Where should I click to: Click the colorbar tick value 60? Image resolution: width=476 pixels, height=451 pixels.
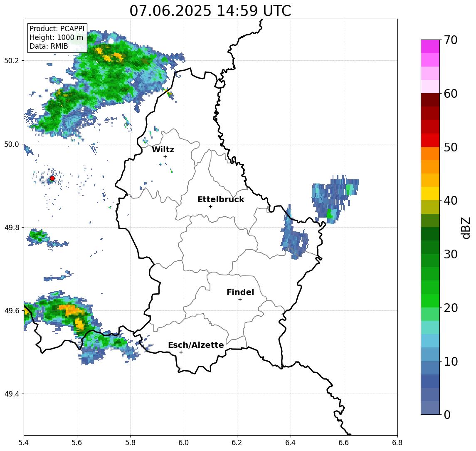(x=451, y=94)
